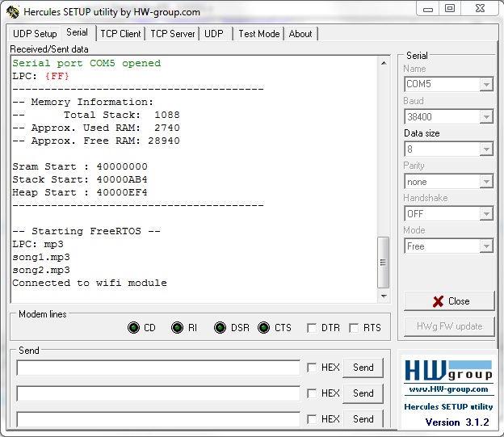Click the Hercules app icon in title bar
Viewport: 504px width, 437px height.
coord(13,12)
